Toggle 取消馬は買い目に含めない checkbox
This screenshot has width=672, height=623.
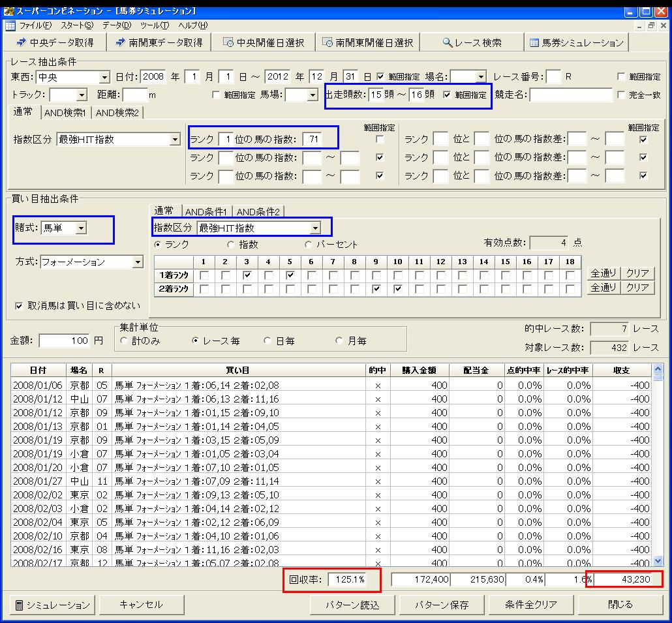pos(19,305)
